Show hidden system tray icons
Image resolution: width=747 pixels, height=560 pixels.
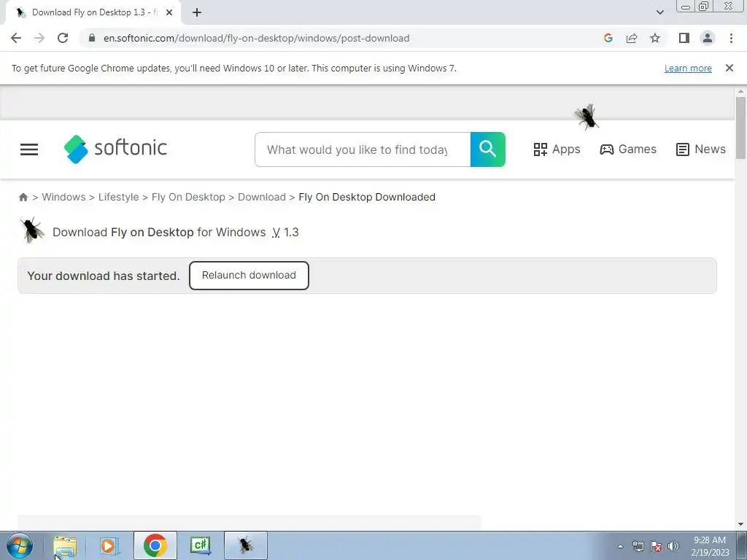click(x=620, y=546)
